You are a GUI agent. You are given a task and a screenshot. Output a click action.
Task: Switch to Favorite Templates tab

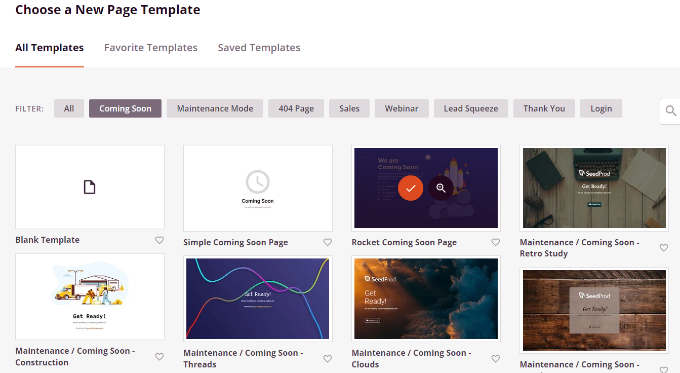click(x=150, y=48)
